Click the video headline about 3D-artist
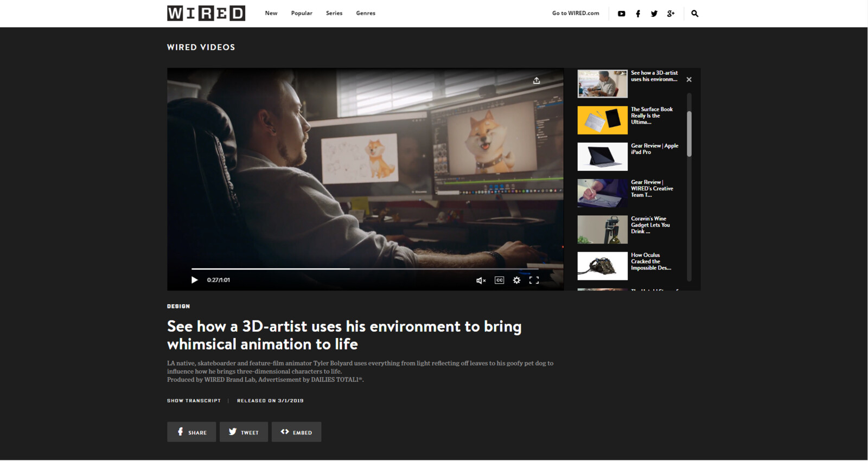 [x=344, y=335]
